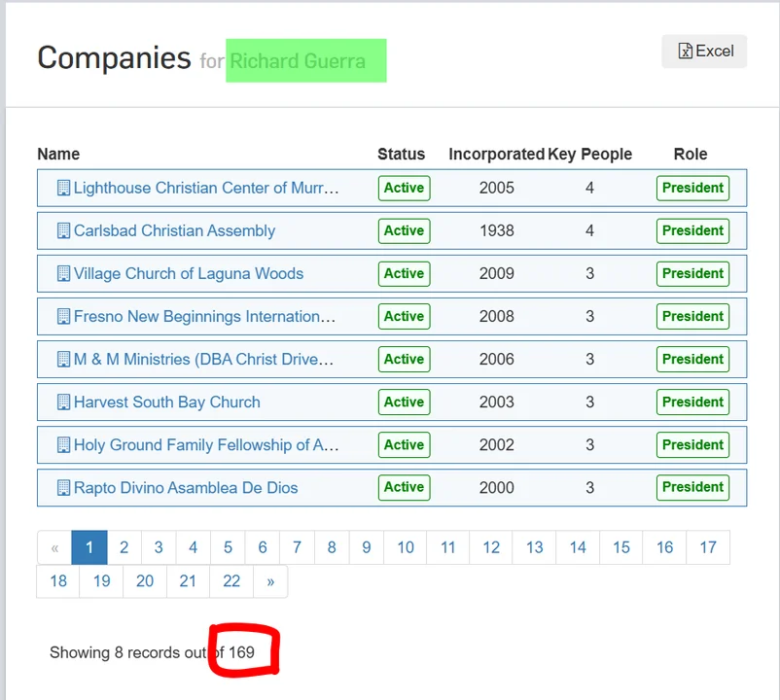The height and width of the screenshot is (700, 780).
Task: Click building icon next to Lighthouse Christian Center
Action: 64,188
